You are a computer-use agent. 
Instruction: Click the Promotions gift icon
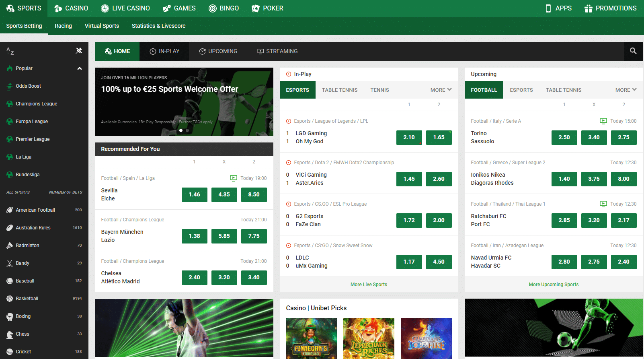coord(588,8)
